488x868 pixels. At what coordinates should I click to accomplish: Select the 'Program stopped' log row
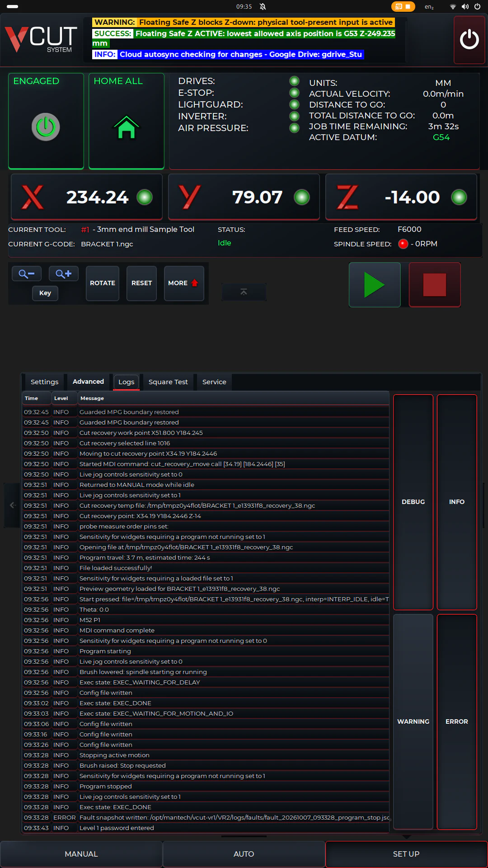(x=206, y=786)
